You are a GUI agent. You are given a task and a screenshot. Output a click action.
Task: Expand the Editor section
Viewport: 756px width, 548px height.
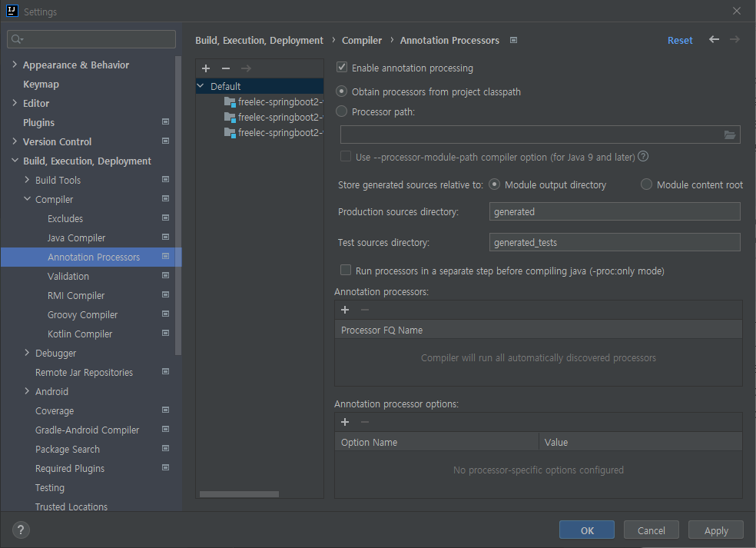[15, 103]
